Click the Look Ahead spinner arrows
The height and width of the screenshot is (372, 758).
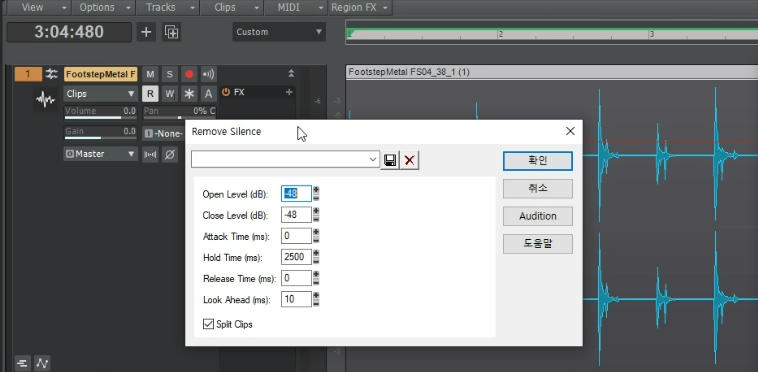(316, 299)
